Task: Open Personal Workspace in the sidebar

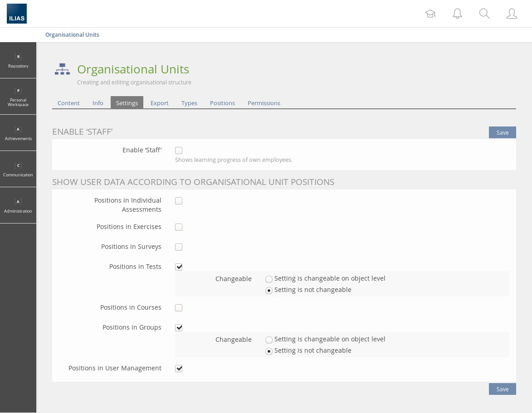Action: (18, 97)
